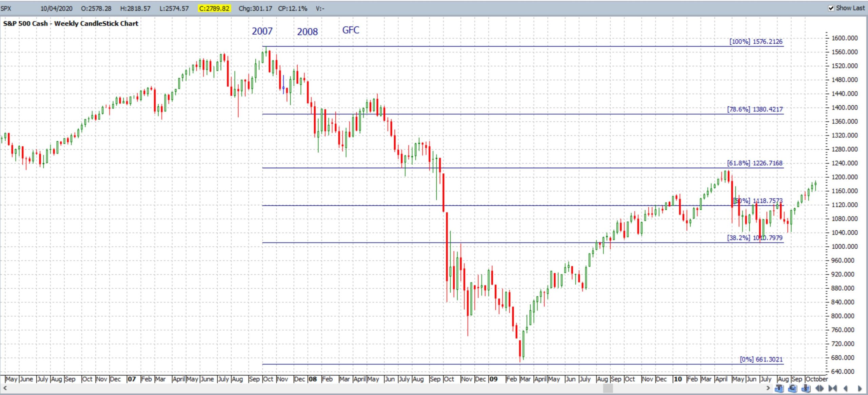Click the S&P 500 Cash chart title
The height and width of the screenshot is (395, 868).
pos(71,23)
